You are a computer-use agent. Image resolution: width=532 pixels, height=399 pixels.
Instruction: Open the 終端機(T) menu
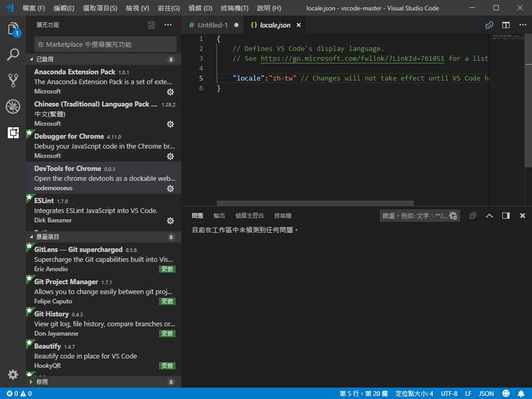pos(234,8)
